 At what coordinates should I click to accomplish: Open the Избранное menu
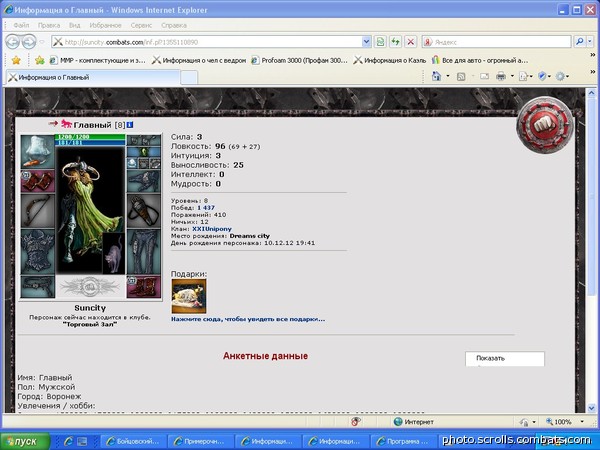pos(105,25)
